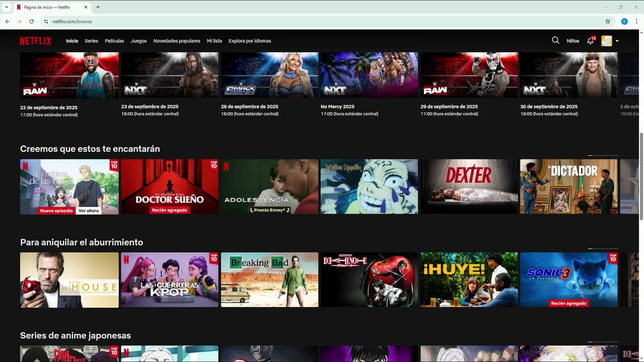Screen dimensions: 644x362
Task: Open tab search dropdown arrow
Action: tap(7, 7)
